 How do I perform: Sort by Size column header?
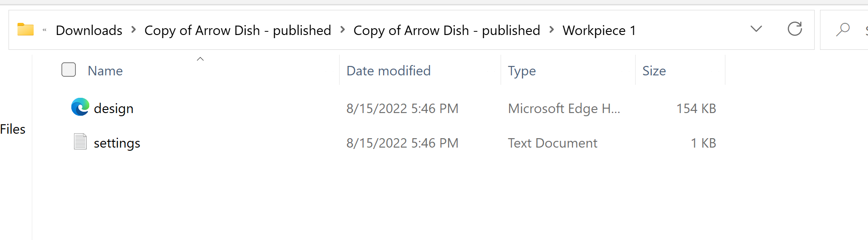coord(654,71)
